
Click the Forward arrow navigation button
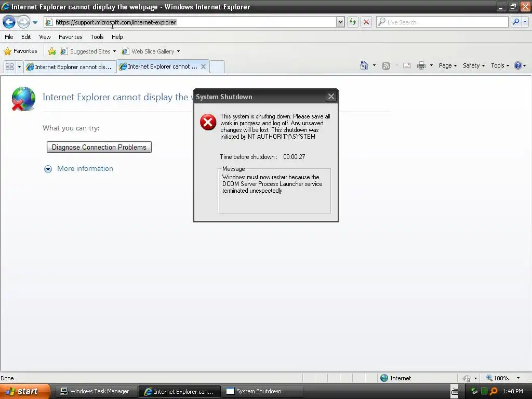click(x=23, y=22)
